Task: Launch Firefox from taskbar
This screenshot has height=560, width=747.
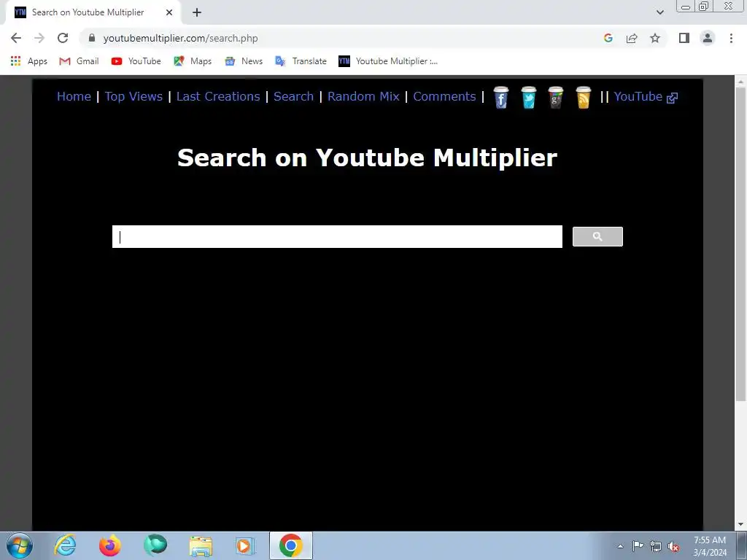Action: [x=109, y=545]
